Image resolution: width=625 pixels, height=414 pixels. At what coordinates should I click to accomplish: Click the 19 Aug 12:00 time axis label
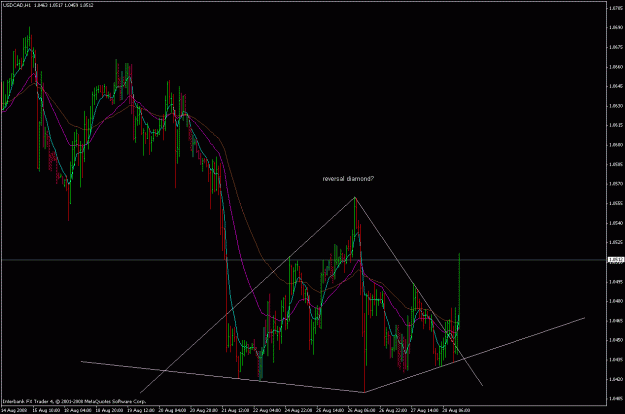[x=141, y=410]
